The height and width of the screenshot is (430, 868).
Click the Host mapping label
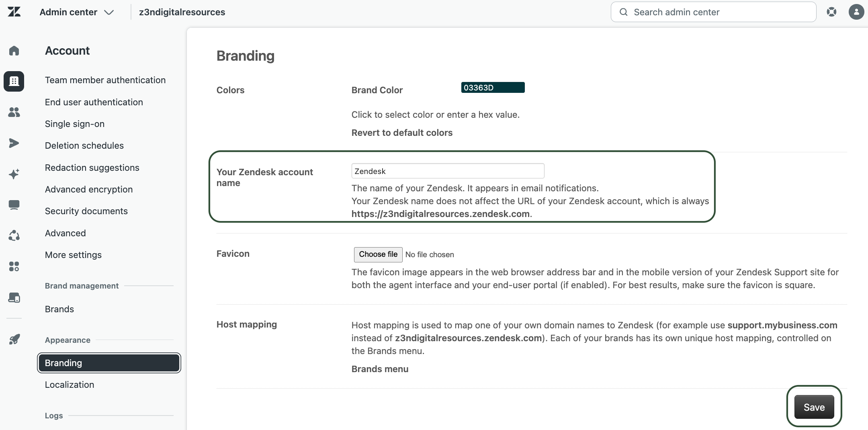tap(247, 324)
